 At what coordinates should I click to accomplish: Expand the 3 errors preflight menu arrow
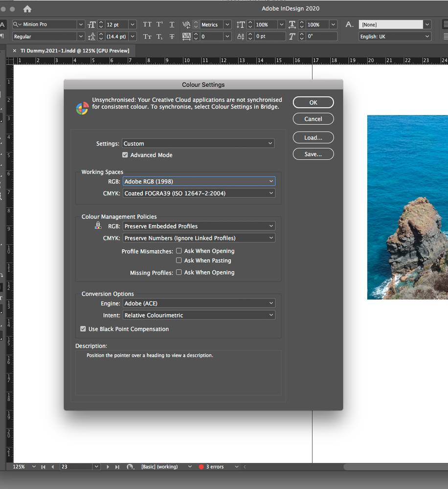pos(236,467)
